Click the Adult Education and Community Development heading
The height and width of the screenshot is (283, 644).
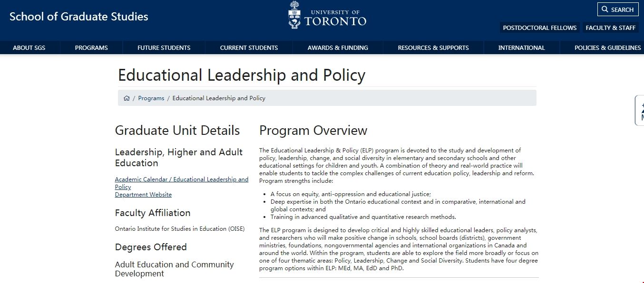[x=174, y=269]
